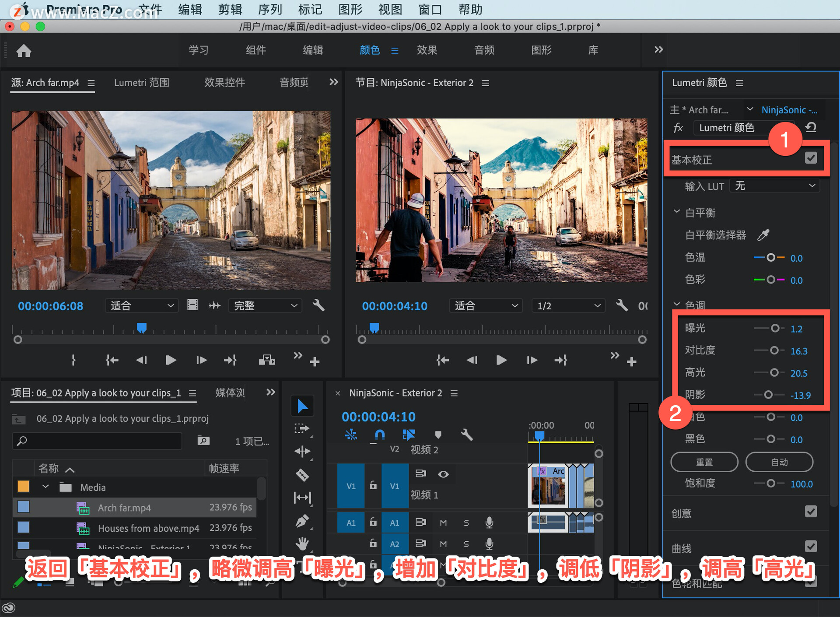
Task: Select Arch far.mp4 in the Project panel
Action: click(x=135, y=508)
